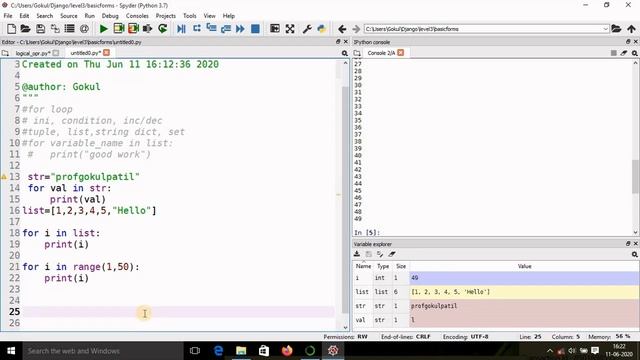Select the list variable value cell
This screenshot has width=640, height=360.
click(524, 292)
